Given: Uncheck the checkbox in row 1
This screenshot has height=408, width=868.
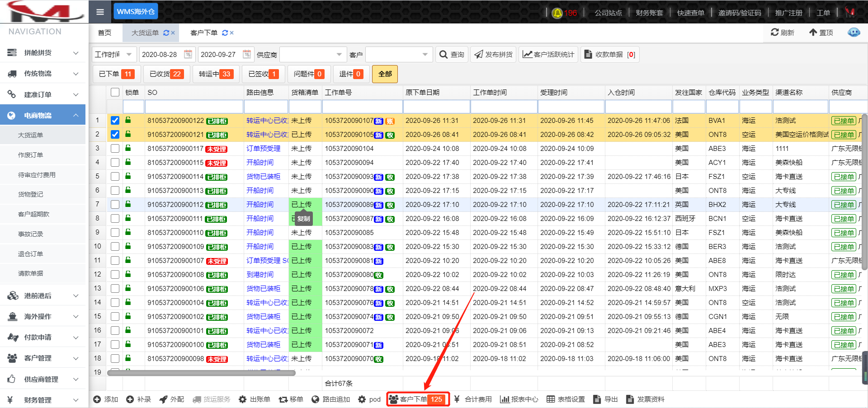Looking at the screenshot, I should (115, 121).
